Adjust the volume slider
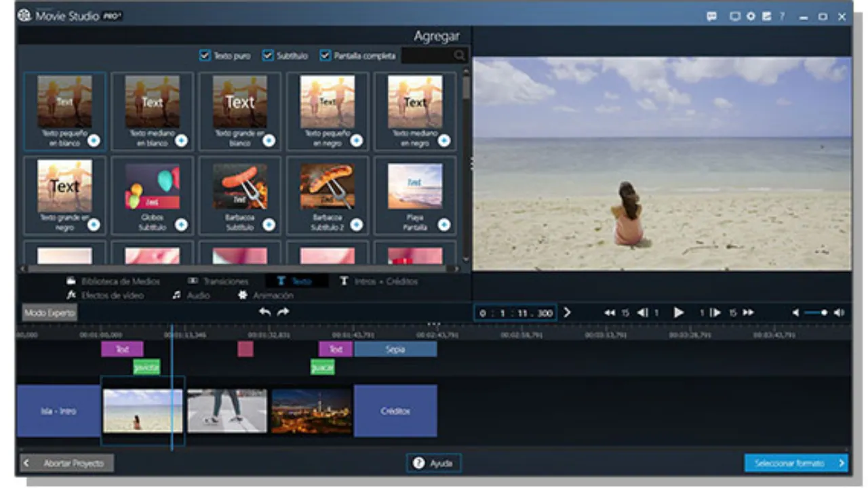 (x=816, y=312)
